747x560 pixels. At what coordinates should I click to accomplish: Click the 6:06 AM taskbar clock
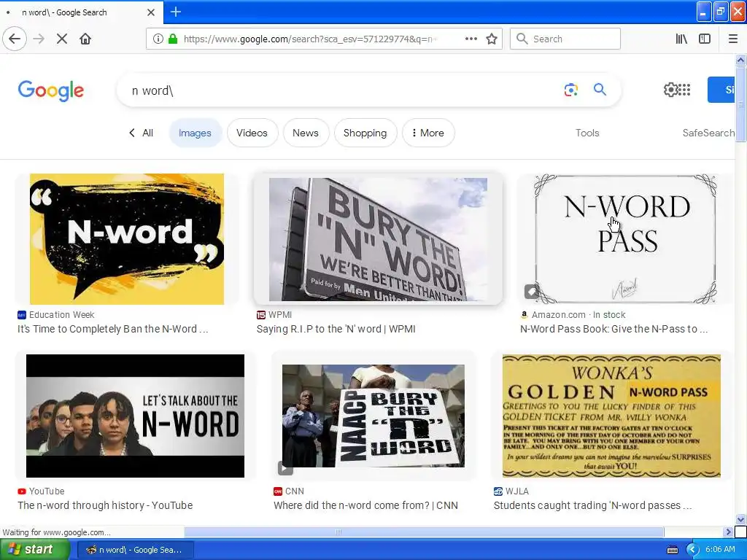coord(720,550)
